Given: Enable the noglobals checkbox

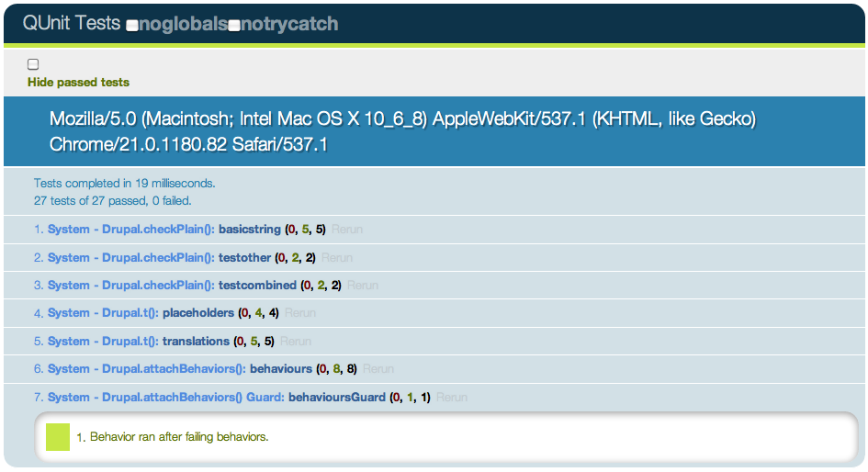Looking at the screenshot, I should (132, 26).
